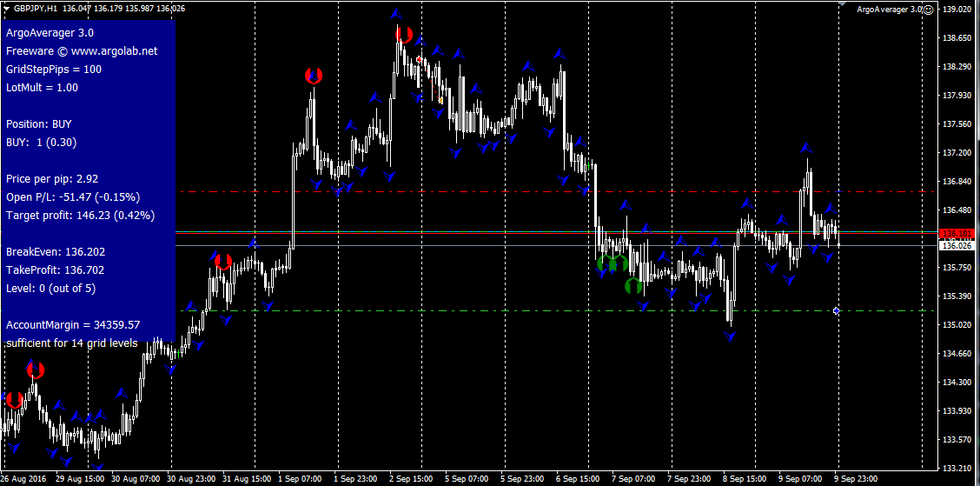980x486 pixels.
Task: Click the TakeProfit: 136.702 line in the panel
Action: pos(55,270)
